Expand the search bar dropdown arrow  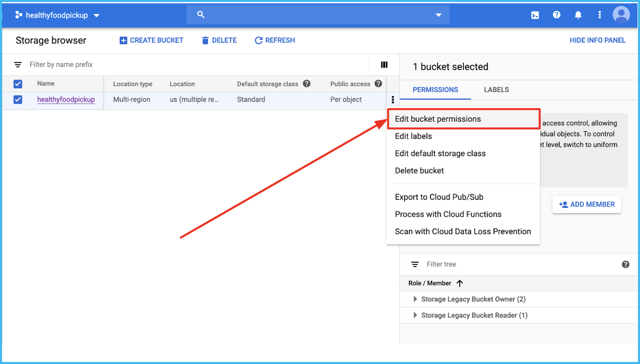[x=438, y=15]
